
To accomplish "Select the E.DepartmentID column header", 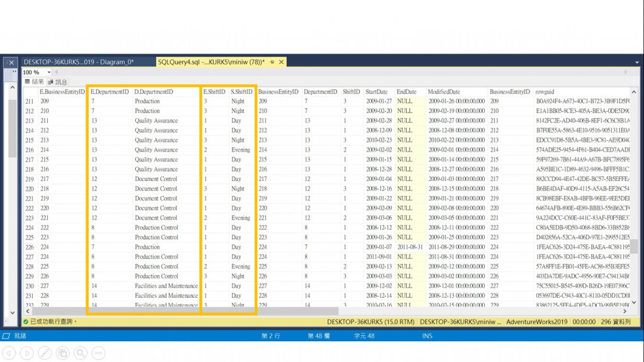I will click(109, 92).
